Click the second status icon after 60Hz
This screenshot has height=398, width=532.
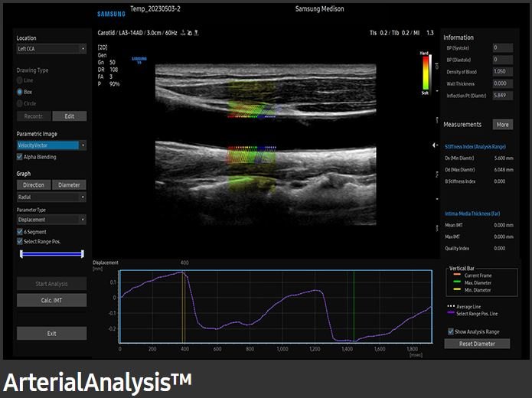190,33
